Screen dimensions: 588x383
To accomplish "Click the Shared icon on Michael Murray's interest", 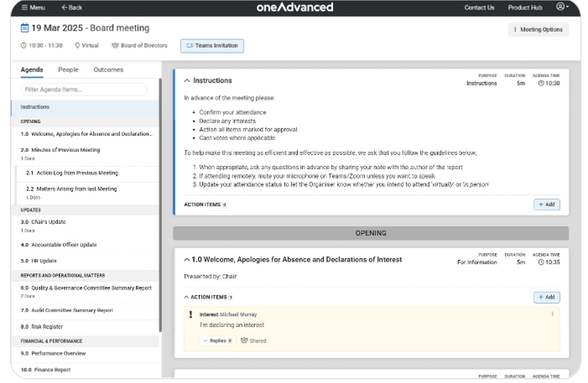I will pos(245,340).
